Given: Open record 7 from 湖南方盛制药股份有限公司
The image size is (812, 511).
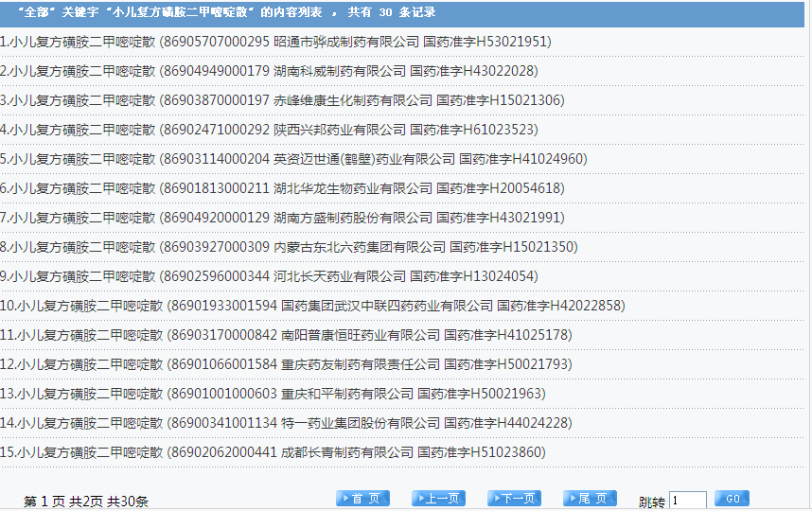Looking at the screenshot, I should click(282, 218).
